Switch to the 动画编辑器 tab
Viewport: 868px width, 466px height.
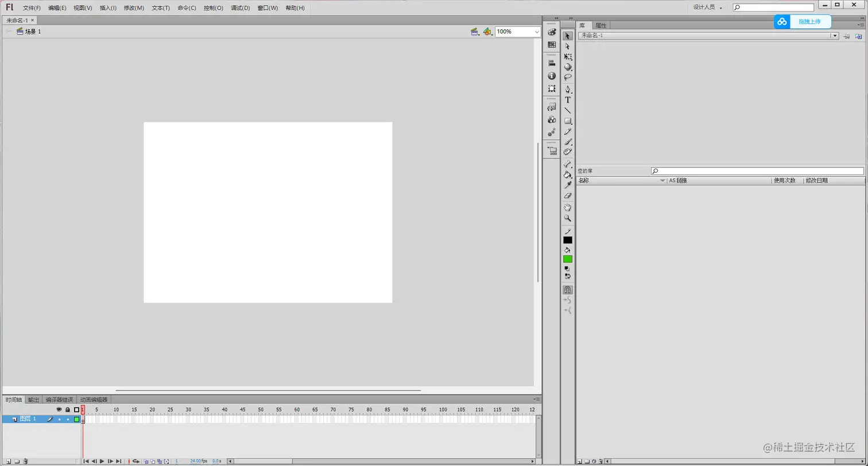click(x=94, y=399)
